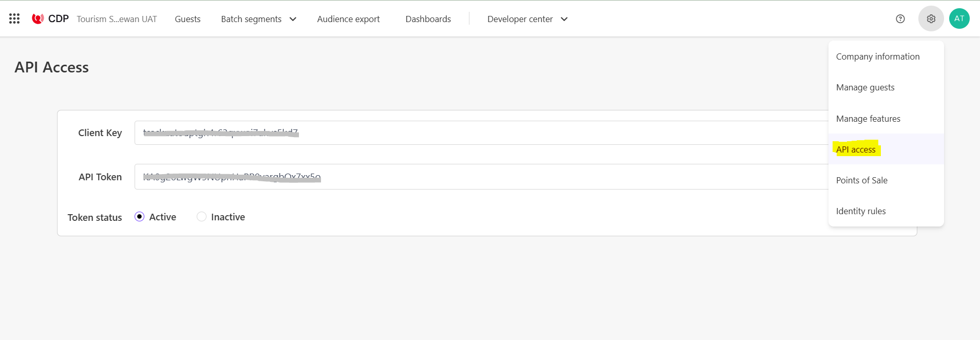Expand the Developer center dropdown arrow
Screen dimensions: 980x340
564,19
